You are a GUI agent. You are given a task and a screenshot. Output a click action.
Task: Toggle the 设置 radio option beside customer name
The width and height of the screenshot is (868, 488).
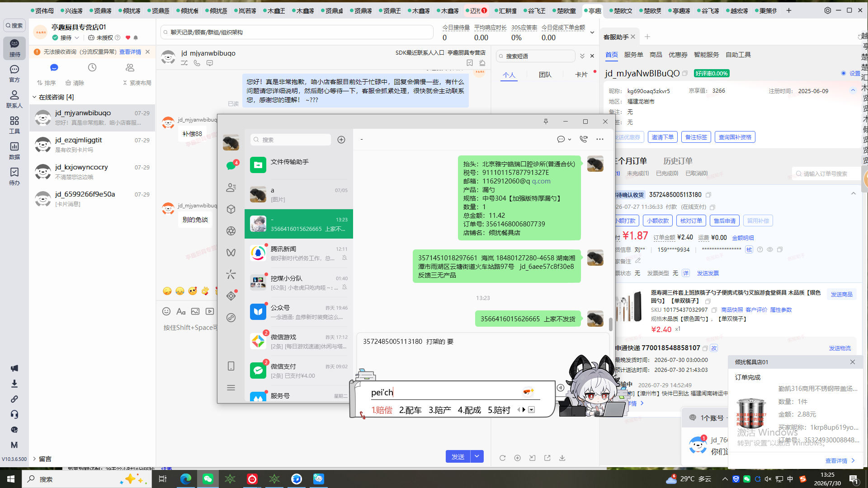pos(844,73)
